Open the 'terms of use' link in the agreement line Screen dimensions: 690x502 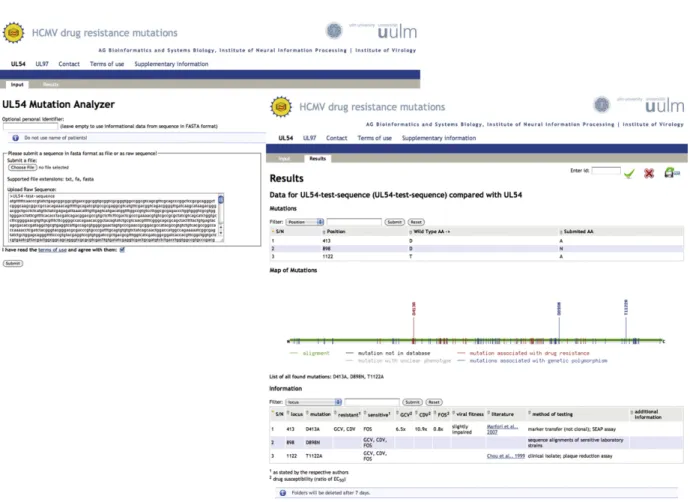click(52, 250)
